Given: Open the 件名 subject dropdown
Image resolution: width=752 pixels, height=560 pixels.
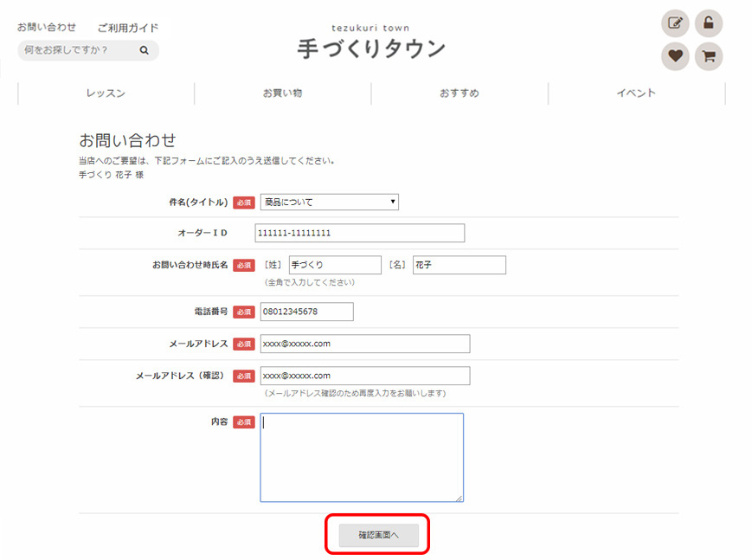Looking at the screenshot, I should pyautogui.click(x=329, y=202).
